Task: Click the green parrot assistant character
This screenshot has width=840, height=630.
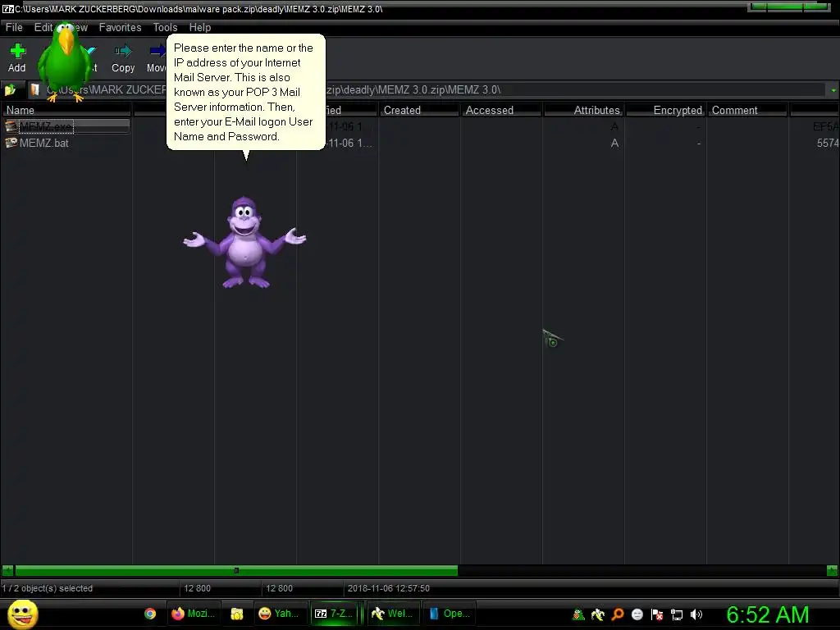Action: click(x=66, y=61)
